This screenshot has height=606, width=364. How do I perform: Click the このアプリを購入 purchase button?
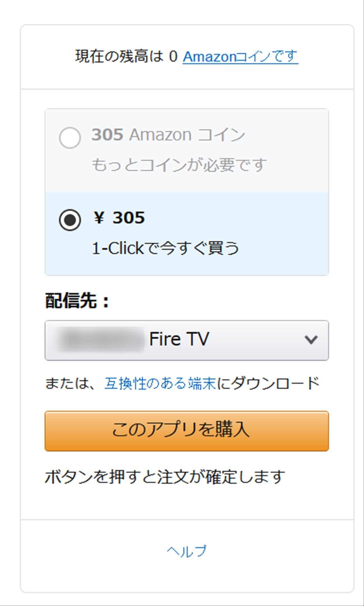point(187,431)
